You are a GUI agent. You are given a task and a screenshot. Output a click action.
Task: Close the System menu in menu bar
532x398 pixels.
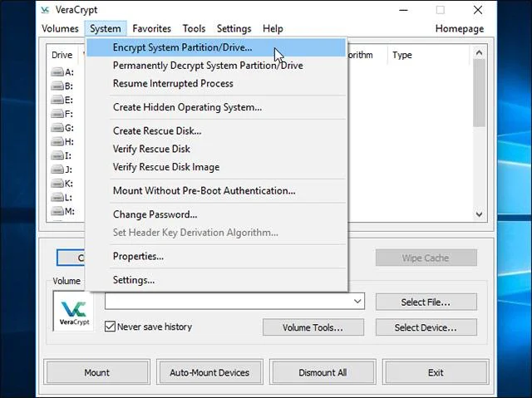pos(106,28)
